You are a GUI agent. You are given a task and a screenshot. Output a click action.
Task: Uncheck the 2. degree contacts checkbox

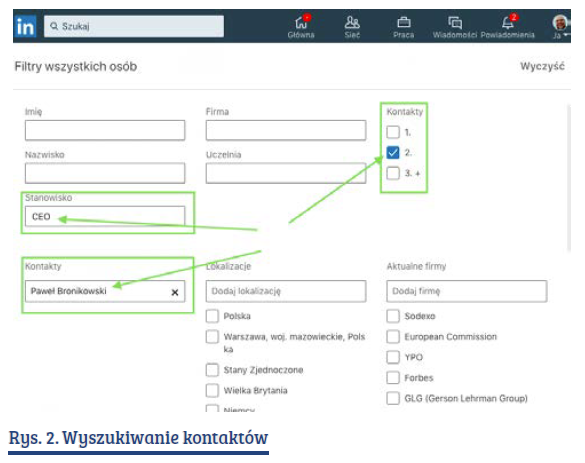tap(393, 153)
